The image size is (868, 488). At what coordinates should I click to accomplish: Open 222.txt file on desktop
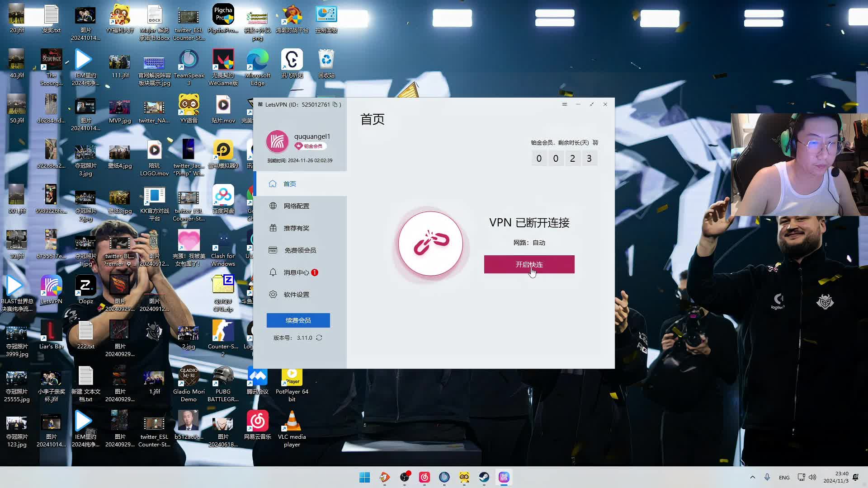85,335
